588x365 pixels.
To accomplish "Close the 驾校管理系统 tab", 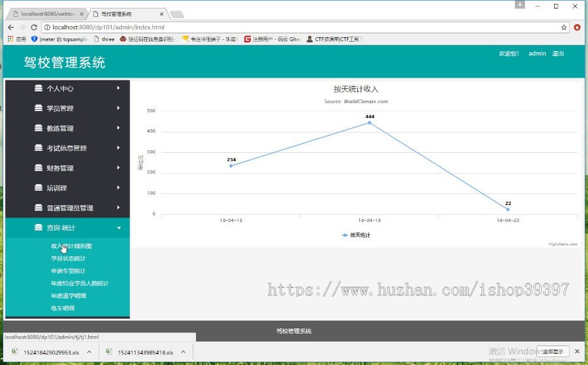I will pos(161,14).
